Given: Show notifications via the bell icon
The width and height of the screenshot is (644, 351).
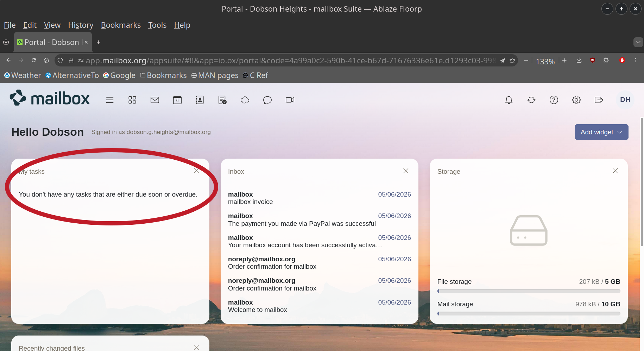Looking at the screenshot, I should (x=509, y=100).
